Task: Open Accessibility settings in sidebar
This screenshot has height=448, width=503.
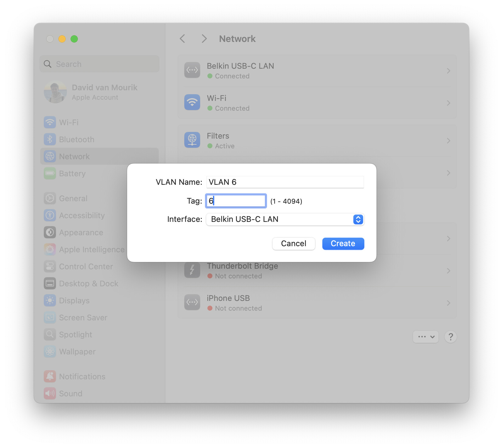Action: [82, 215]
